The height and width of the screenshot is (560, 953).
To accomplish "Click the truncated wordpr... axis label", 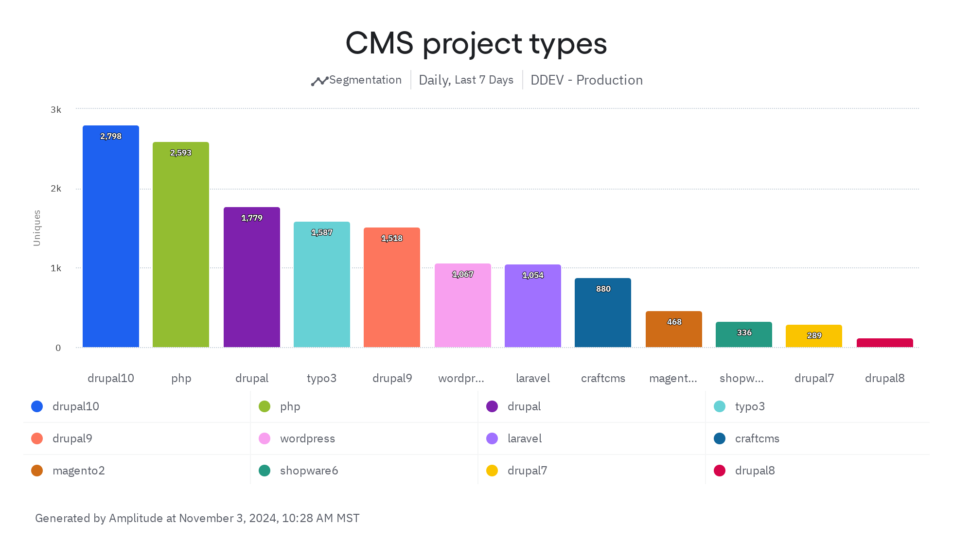I will pyautogui.click(x=461, y=378).
